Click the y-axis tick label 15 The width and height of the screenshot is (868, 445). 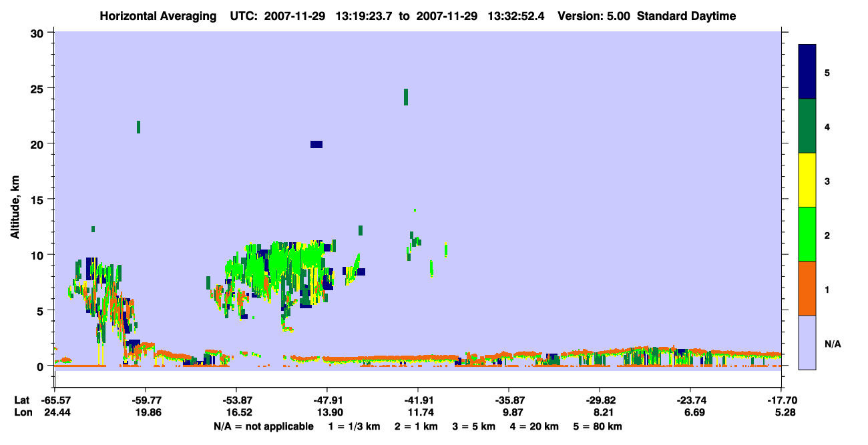(x=39, y=199)
